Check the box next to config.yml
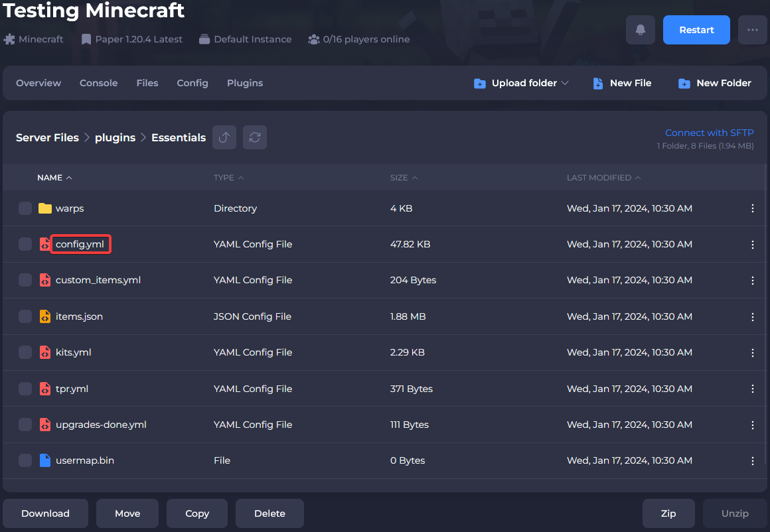Image resolution: width=770 pixels, height=532 pixels. coord(25,244)
